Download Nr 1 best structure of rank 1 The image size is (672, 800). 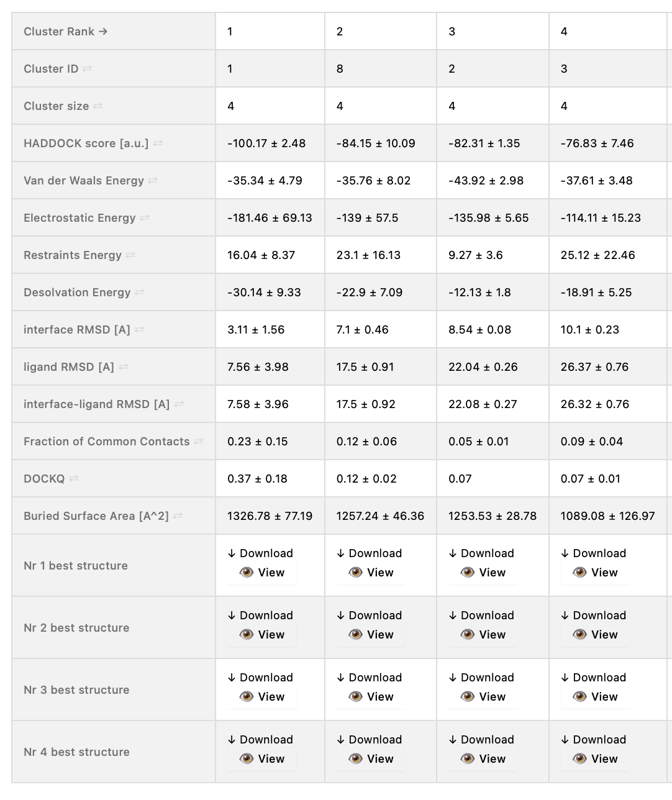260,553
